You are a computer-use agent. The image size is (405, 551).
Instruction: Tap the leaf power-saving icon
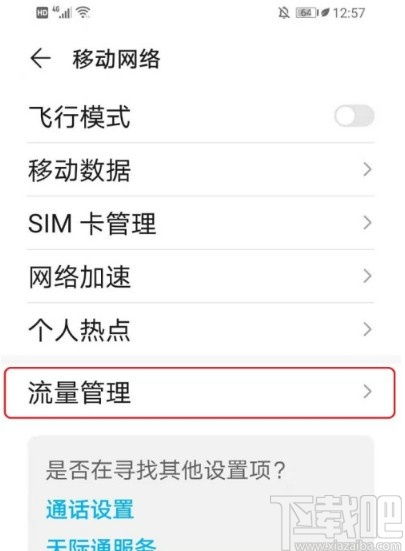pyautogui.click(x=325, y=13)
